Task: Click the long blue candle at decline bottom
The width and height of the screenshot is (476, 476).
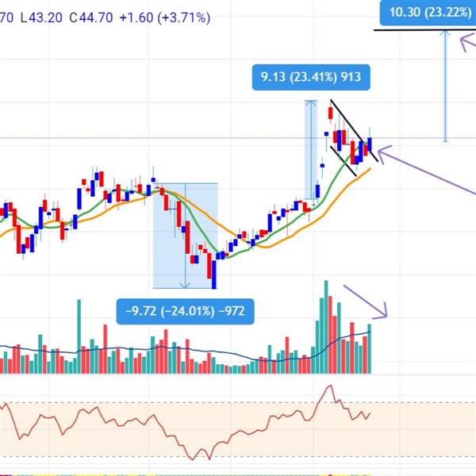Action: [x=214, y=274]
